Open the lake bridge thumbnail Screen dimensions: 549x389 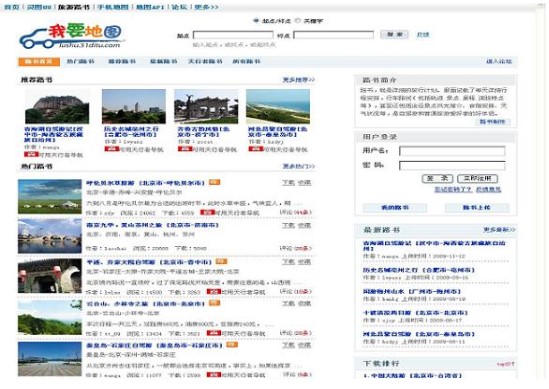click(x=50, y=236)
